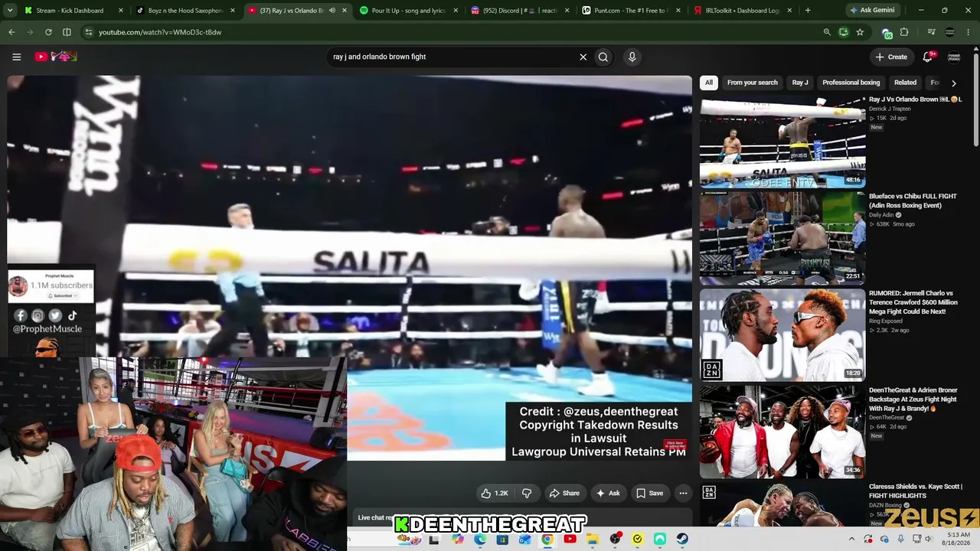The width and height of the screenshot is (980, 551).
Task: Mute audio on the Ray J tab
Action: click(x=332, y=11)
